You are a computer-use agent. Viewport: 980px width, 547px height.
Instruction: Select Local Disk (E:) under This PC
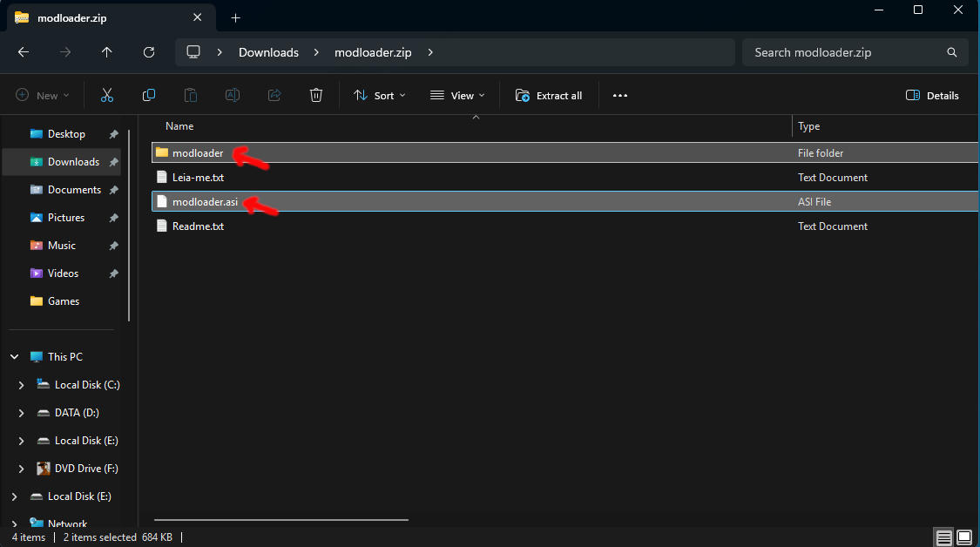click(x=86, y=441)
